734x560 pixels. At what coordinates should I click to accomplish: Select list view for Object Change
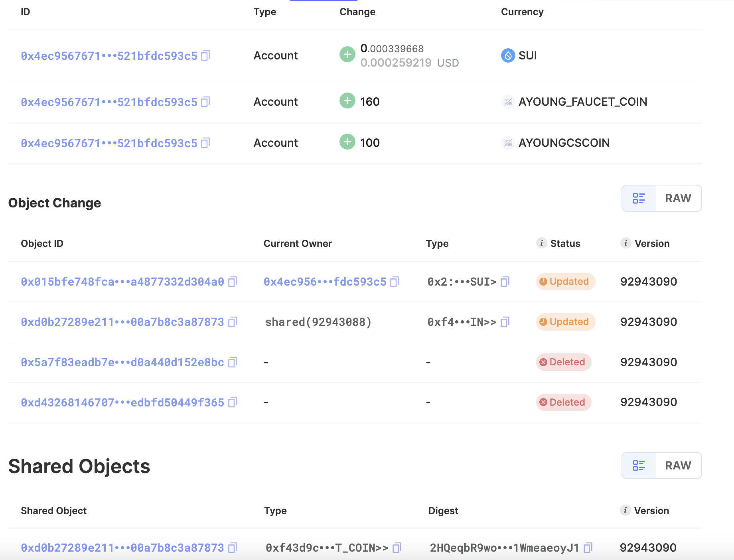point(639,198)
